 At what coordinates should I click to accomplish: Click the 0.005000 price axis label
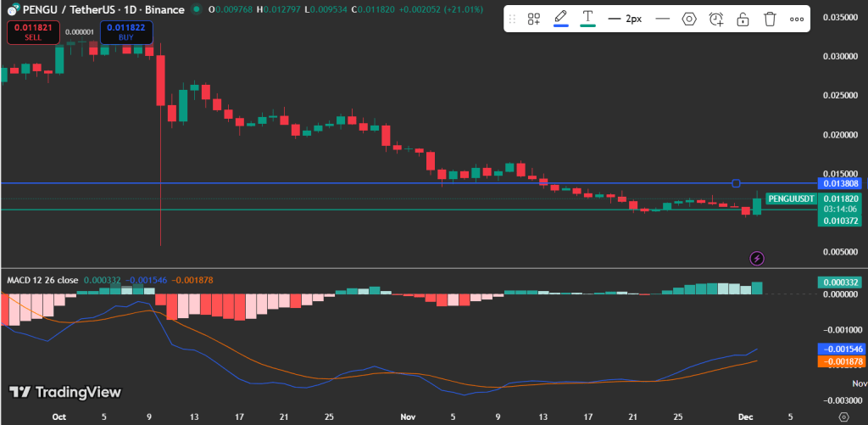[838, 252]
